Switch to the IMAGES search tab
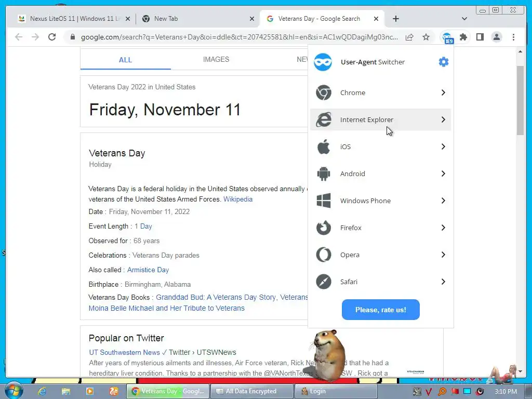Image resolution: width=532 pixels, height=399 pixels. 216,59
